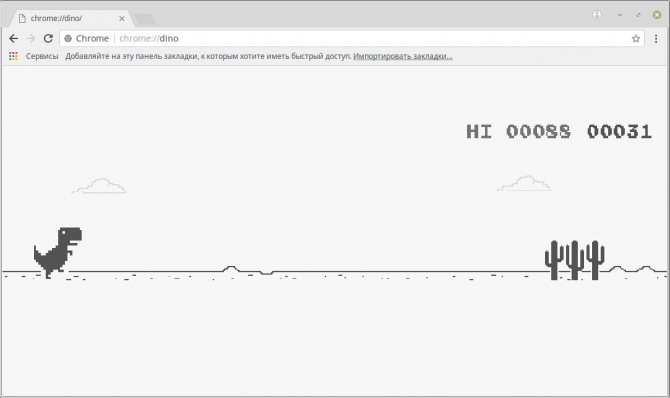The image size is (670, 398).
Task: Click the triple cactus obstacle
Action: coord(574,260)
